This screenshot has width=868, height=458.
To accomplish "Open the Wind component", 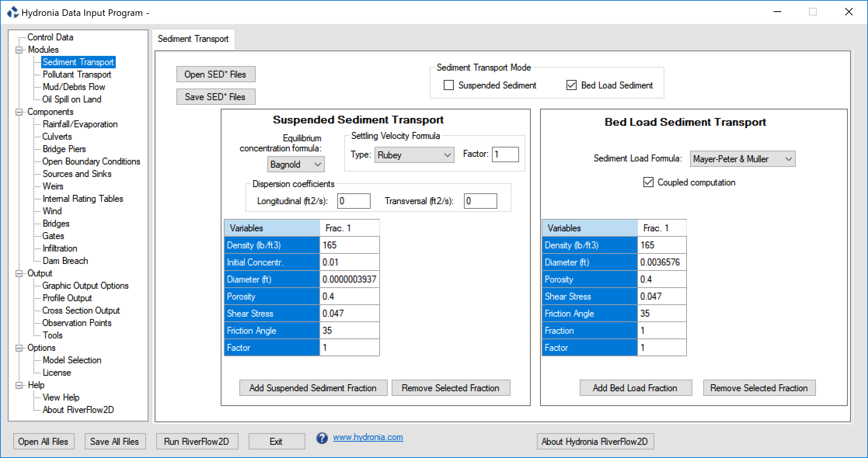I will (x=52, y=211).
